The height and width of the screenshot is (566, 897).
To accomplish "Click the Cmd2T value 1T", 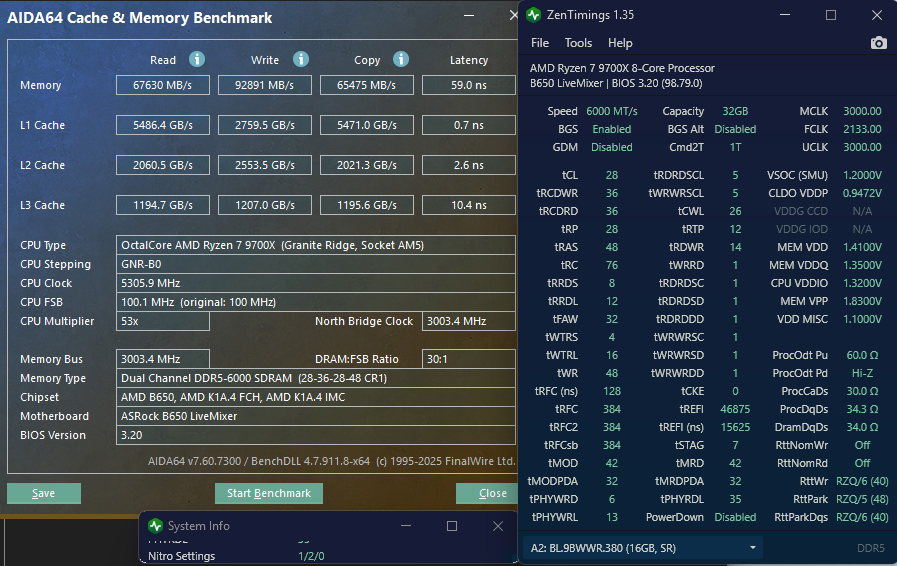I will point(735,147).
